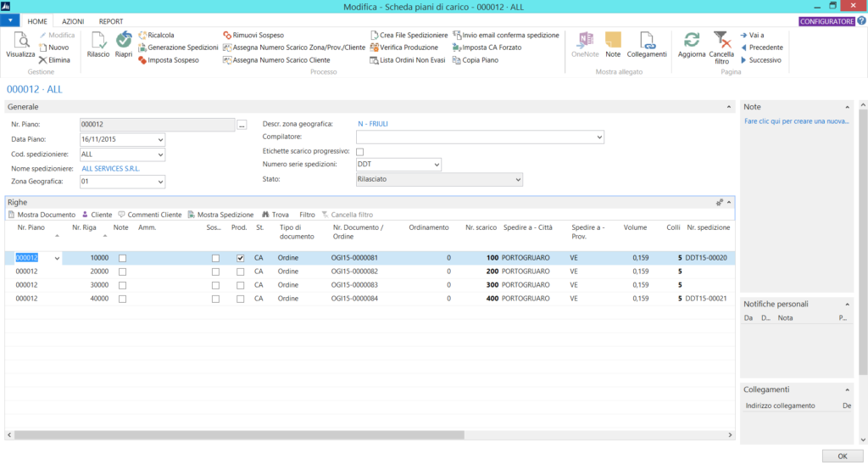The image size is (868, 465).
Task: Expand the Cod. spedizioniere dropdown
Action: [160, 154]
